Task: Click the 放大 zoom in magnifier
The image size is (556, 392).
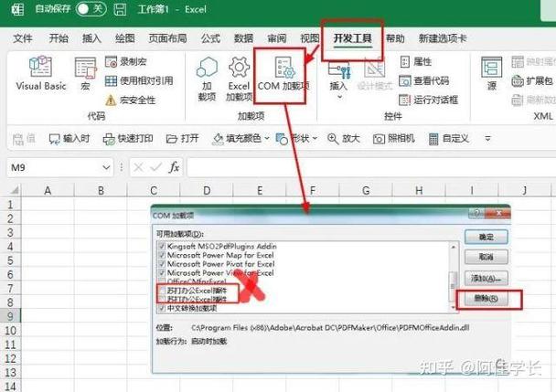Action: click(x=333, y=139)
